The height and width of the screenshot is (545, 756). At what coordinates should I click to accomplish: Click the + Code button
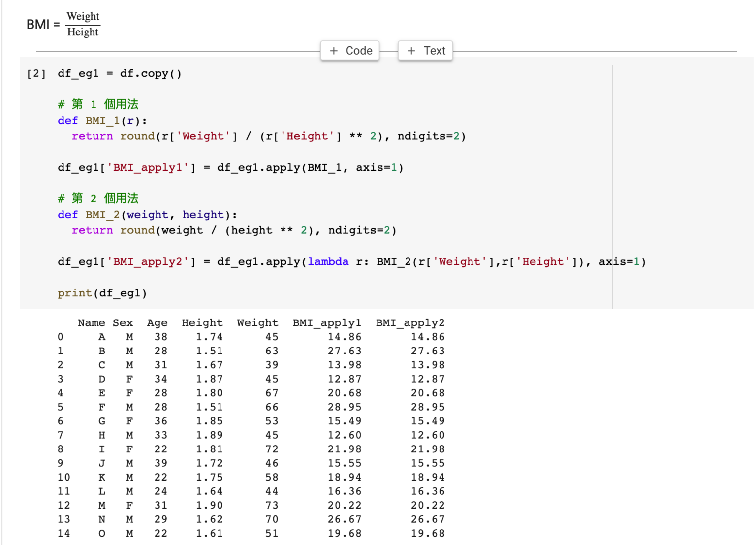click(x=349, y=50)
